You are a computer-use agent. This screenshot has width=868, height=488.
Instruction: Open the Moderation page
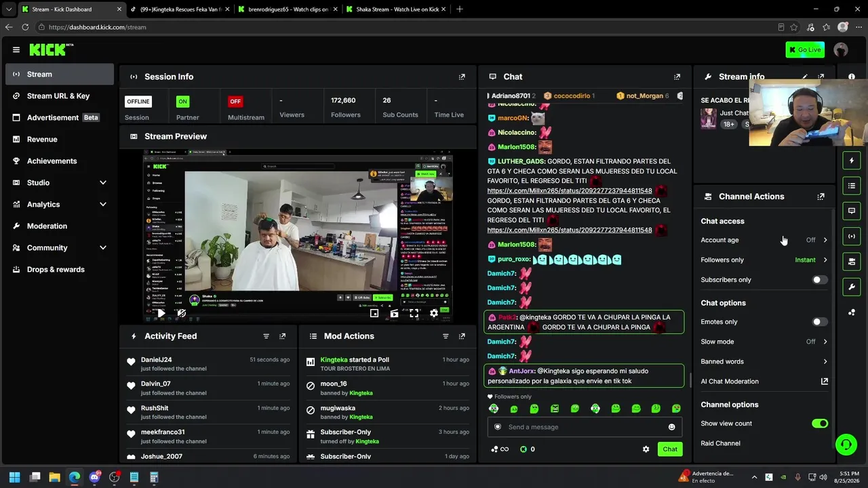[60, 226]
